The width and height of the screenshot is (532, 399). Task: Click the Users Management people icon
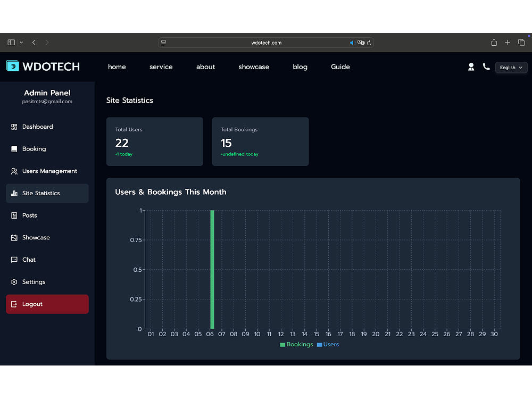(x=14, y=171)
